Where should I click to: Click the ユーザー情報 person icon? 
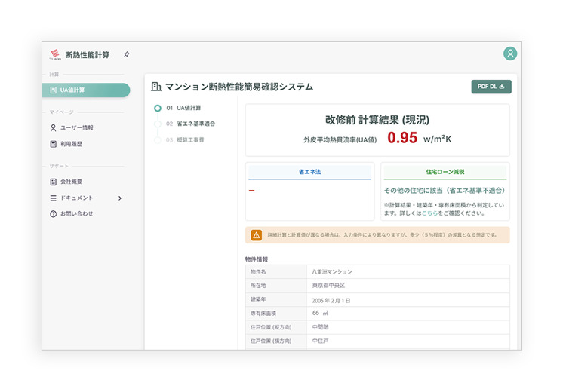pyautogui.click(x=53, y=127)
